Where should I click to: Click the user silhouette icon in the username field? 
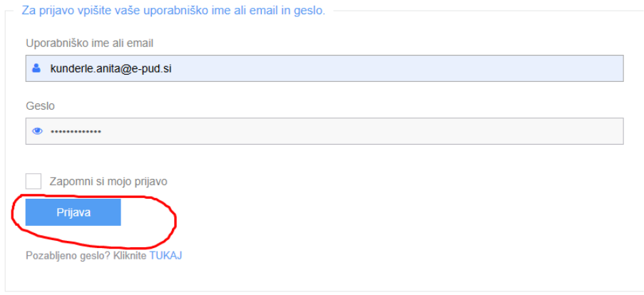[36, 68]
